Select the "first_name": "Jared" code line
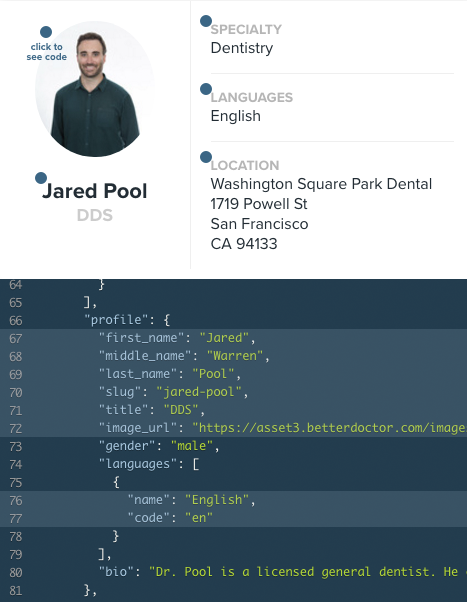This screenshot has height=602, width=467. [234, 338]
